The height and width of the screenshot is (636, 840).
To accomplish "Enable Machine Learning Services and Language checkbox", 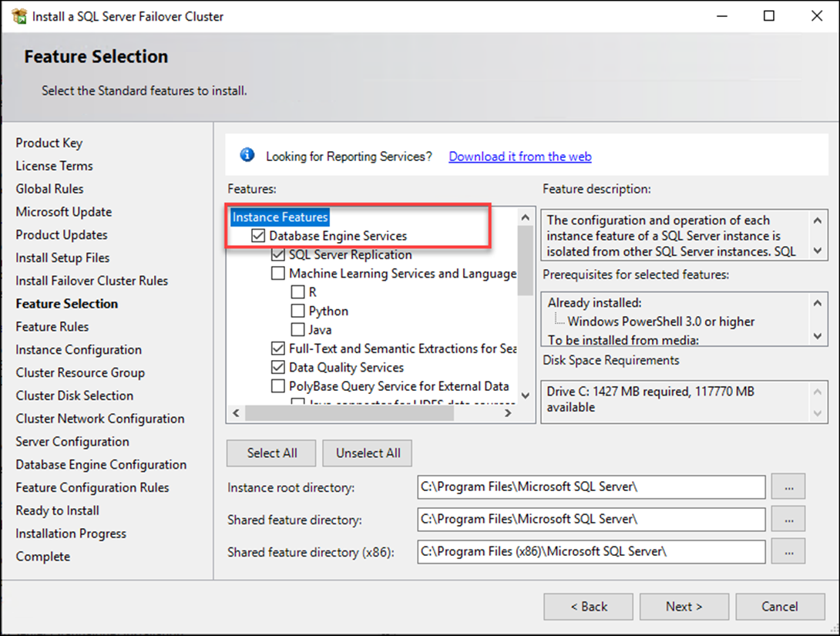I will tap(278, 273).
